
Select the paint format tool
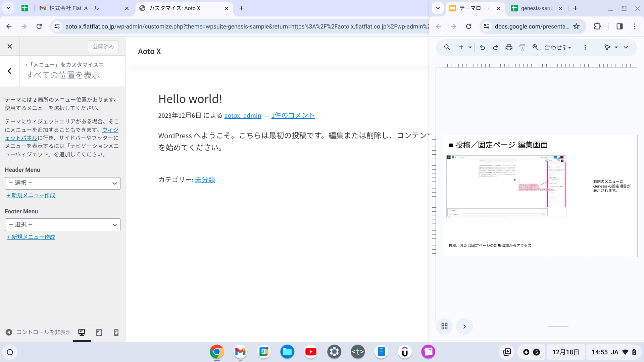(x=522, y=47)
